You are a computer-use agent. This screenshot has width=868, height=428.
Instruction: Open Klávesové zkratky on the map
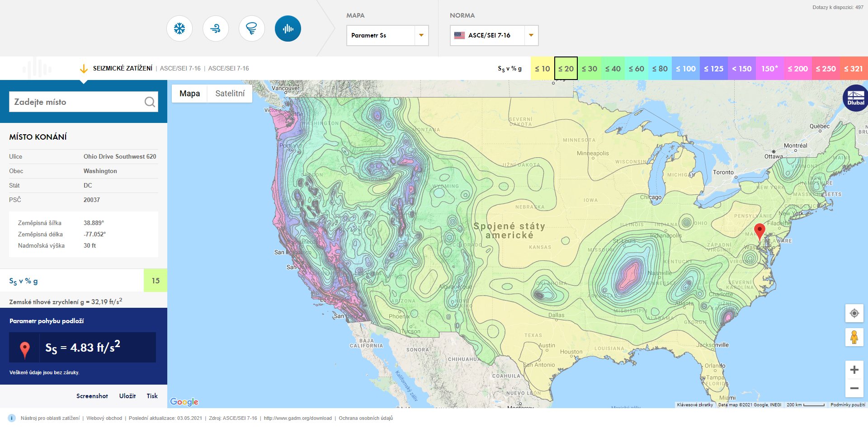695,405
